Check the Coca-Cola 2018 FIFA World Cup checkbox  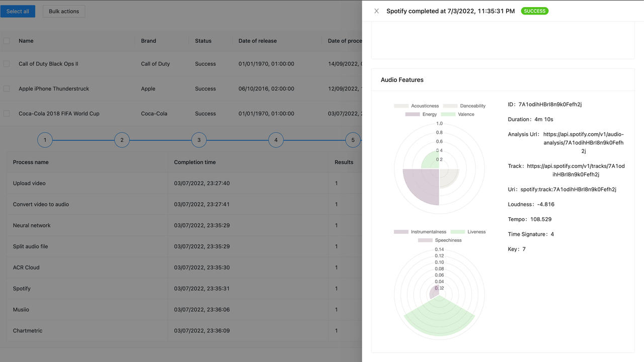point(7,114)
